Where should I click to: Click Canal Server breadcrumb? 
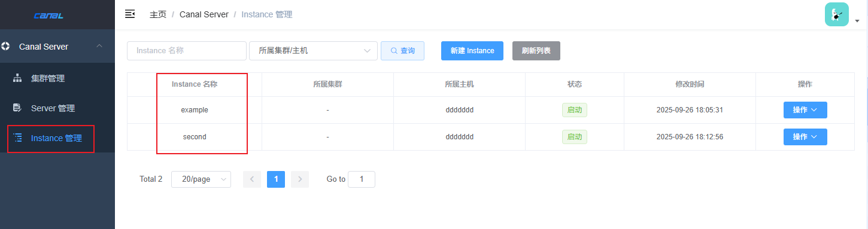point(204,14)
